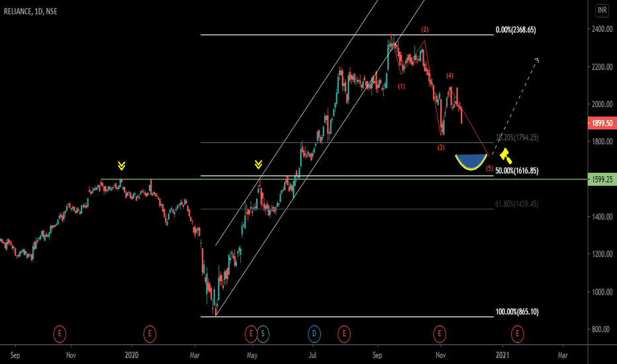Click the May label on time axis
Viewport: 617px width, 364px height.
pyautogui.click(x=252, y=355)
